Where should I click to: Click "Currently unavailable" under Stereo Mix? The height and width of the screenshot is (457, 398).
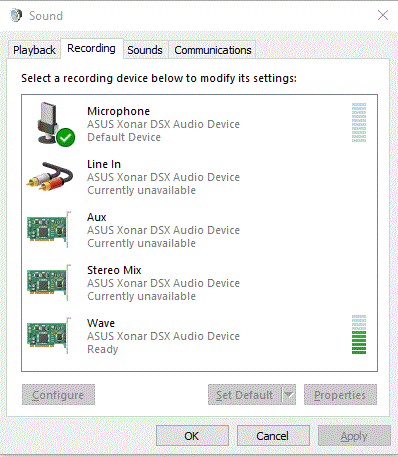141,296
